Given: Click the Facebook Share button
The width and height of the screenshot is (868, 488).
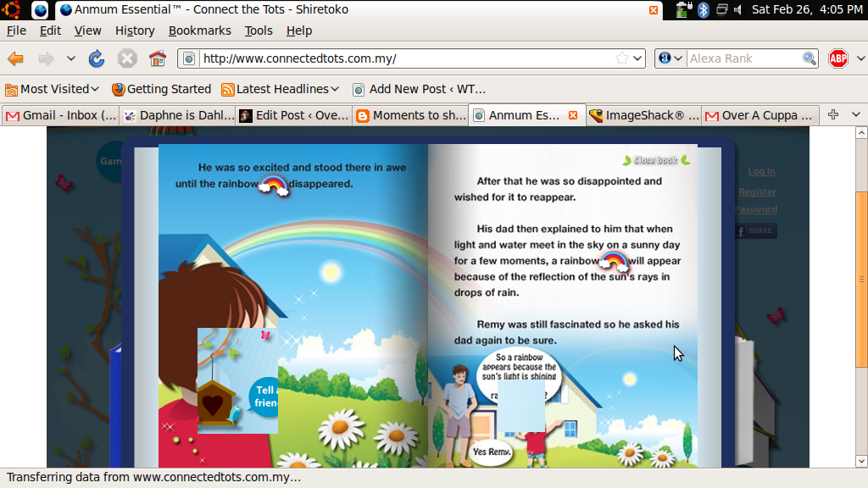Looking at the screenshot, I should (756, 230).
